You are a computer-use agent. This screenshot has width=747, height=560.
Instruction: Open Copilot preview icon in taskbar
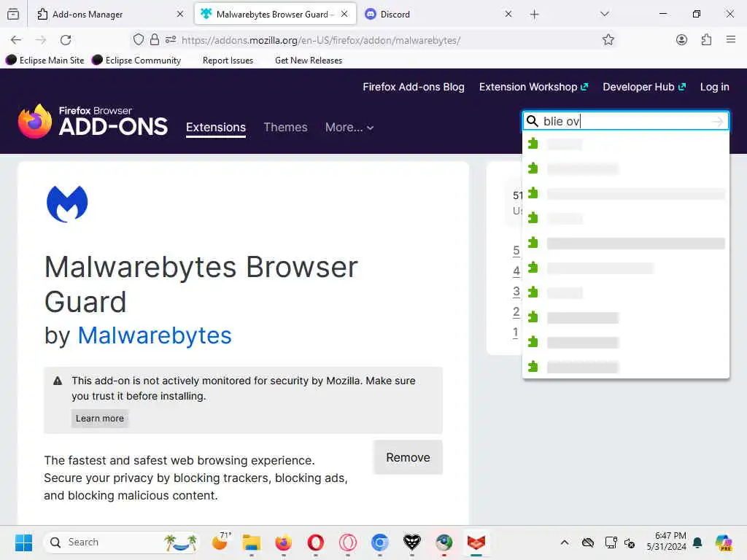[723, 542]
